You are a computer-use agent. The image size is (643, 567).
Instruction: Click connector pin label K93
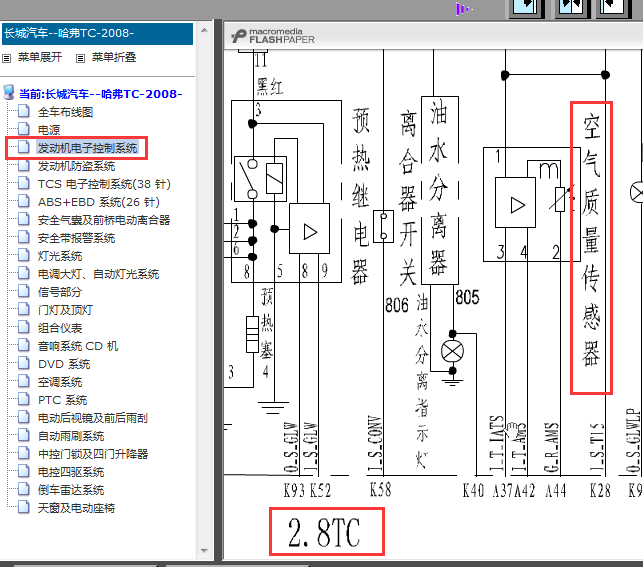[x=294, y=490]
